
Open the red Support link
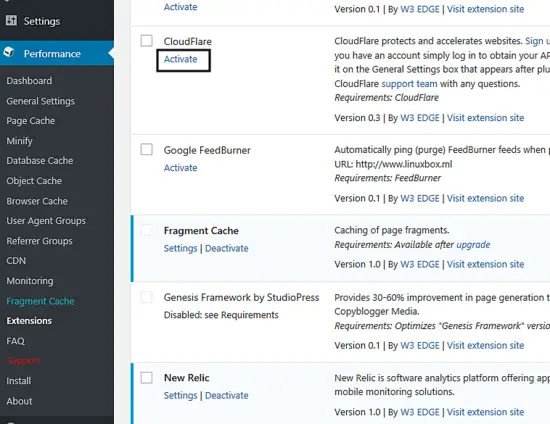pyautogui.click(x=23, y=361)
